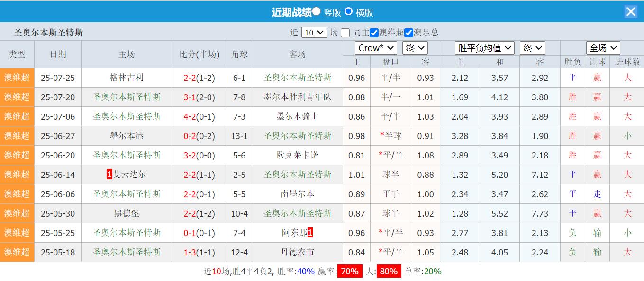644x281 pixels.
Task: Close the 近期战绩 popup window
Action: pyautogui.click(x=631, y=11)
